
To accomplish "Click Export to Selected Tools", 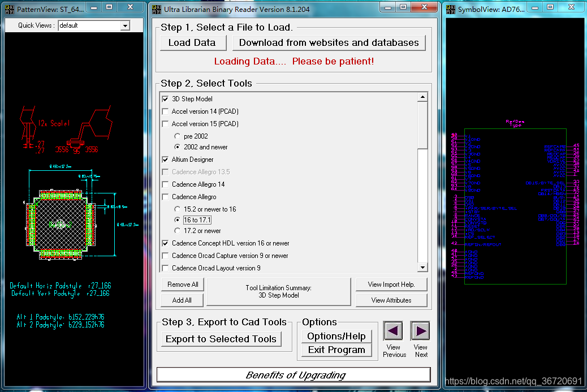I will (221, 339).
